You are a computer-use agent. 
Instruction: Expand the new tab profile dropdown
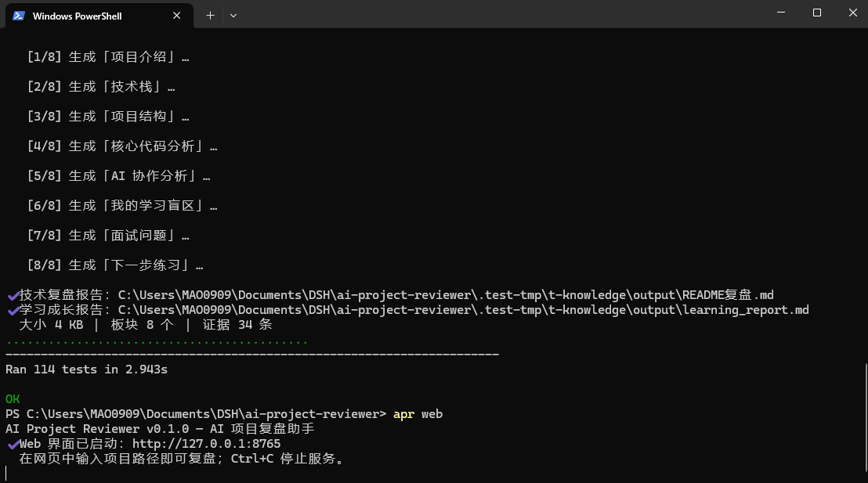tap(233, 16)
